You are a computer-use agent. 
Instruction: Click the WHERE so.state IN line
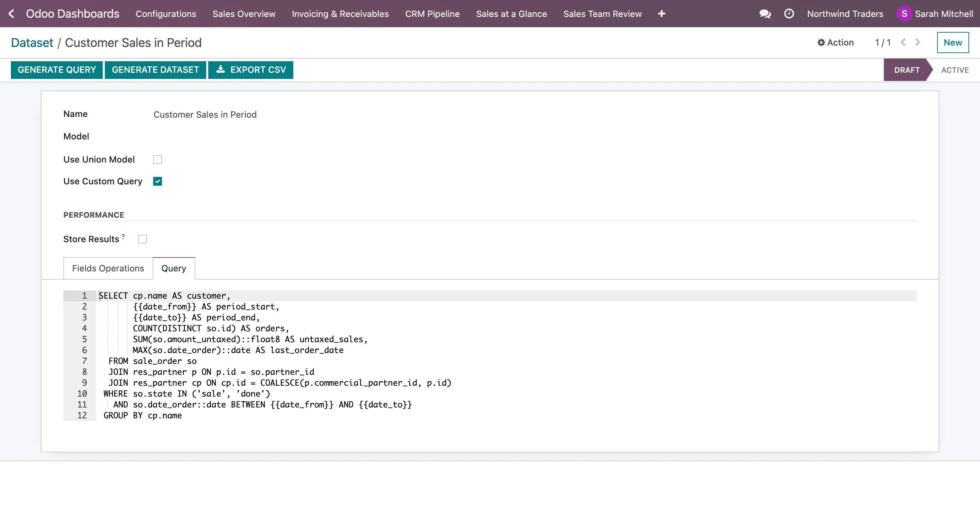click(187, 394)
